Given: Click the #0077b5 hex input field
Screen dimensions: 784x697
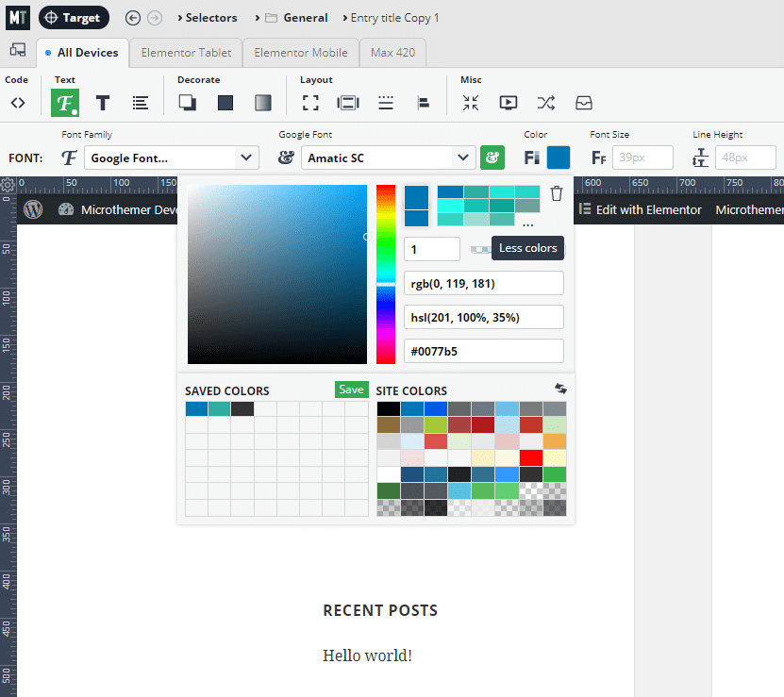Looking at the screenshot, I should pyautogui.click(x=483, y=351).
